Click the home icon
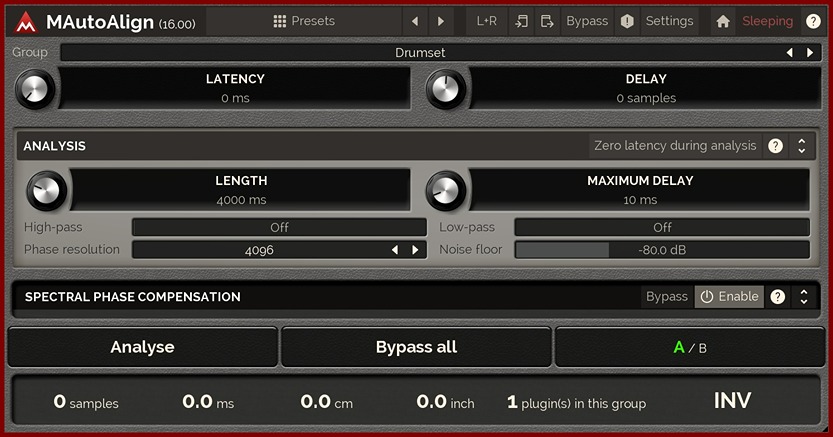 coord(722,21)
